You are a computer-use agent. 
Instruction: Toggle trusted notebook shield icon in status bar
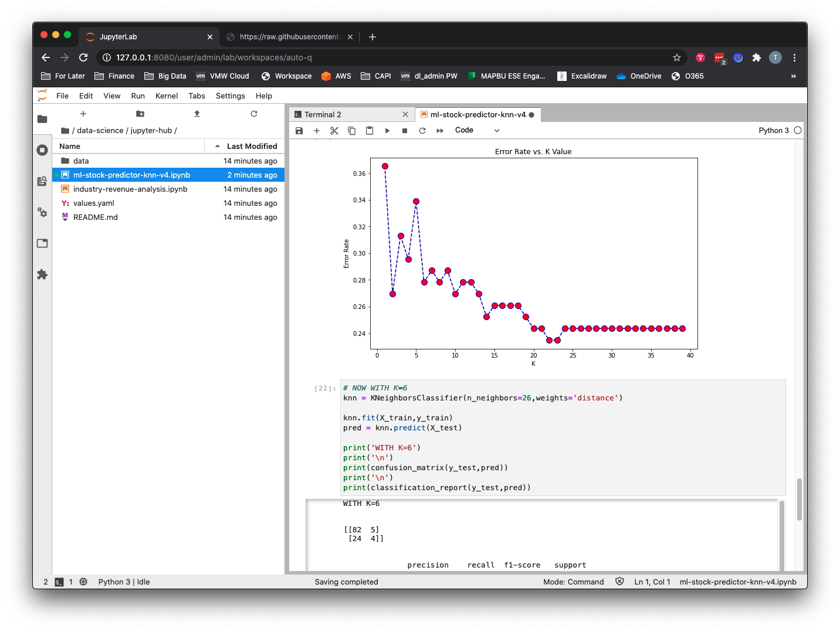point(619,582)
